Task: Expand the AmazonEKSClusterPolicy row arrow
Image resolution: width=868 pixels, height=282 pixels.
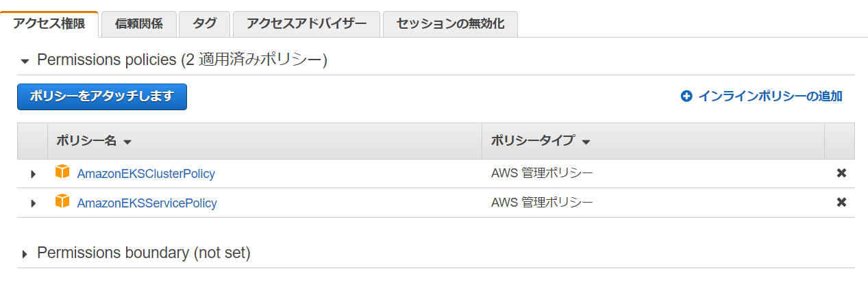Action: (33, 174)
